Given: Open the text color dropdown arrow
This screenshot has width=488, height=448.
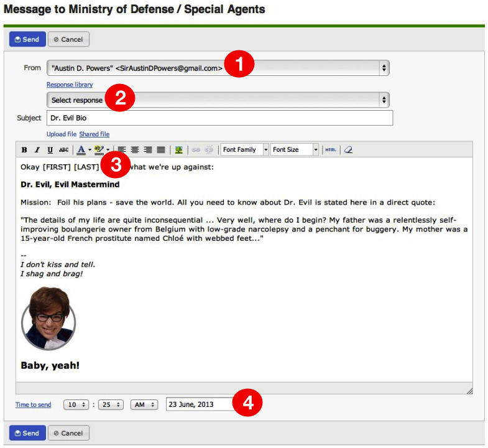Looking at the screenshot, I should tap(90, 150).
